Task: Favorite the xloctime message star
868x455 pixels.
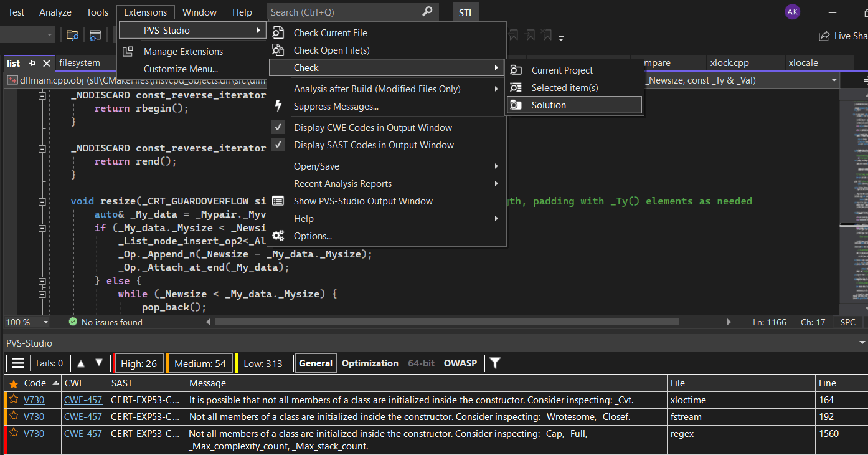Action: pyautogui.click(x=13, y=400)
